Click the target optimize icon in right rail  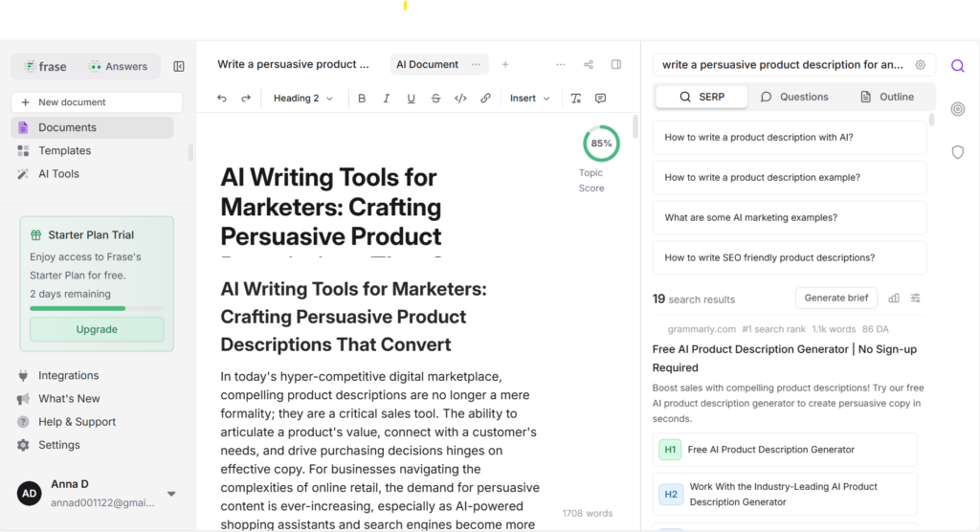pos(957,109)
